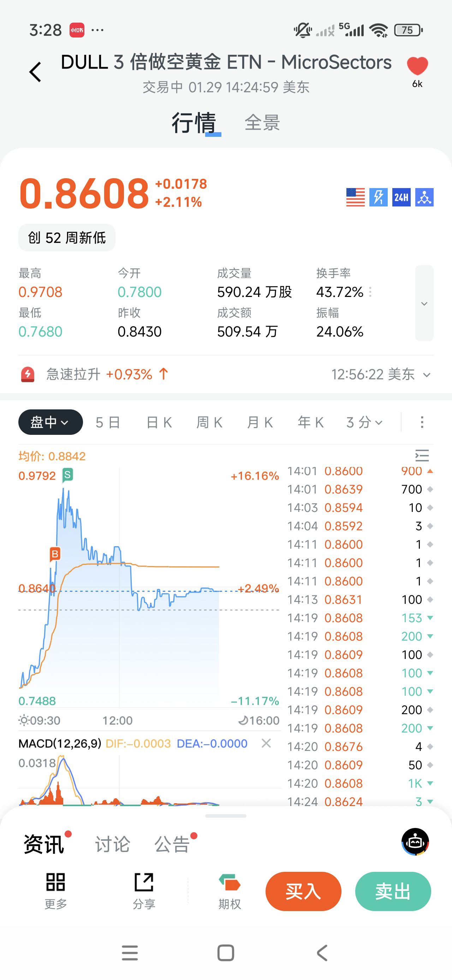Screen dimensions: 452x980
Task: Open the 3分 interval dropdown
Action: pos(364,422)
